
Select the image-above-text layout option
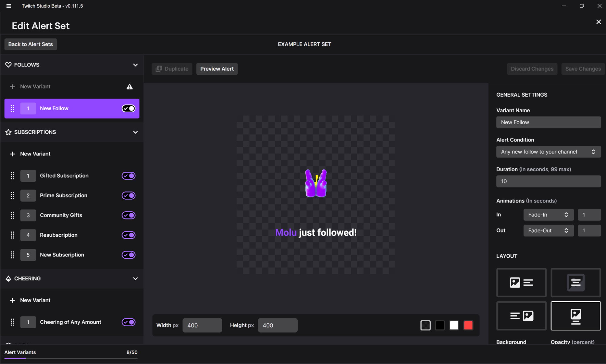(575, 316)
